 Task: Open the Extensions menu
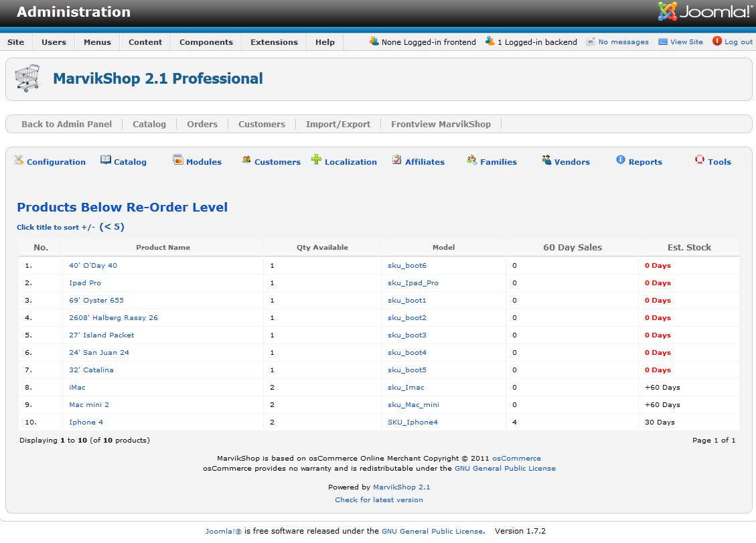(275, 42)
